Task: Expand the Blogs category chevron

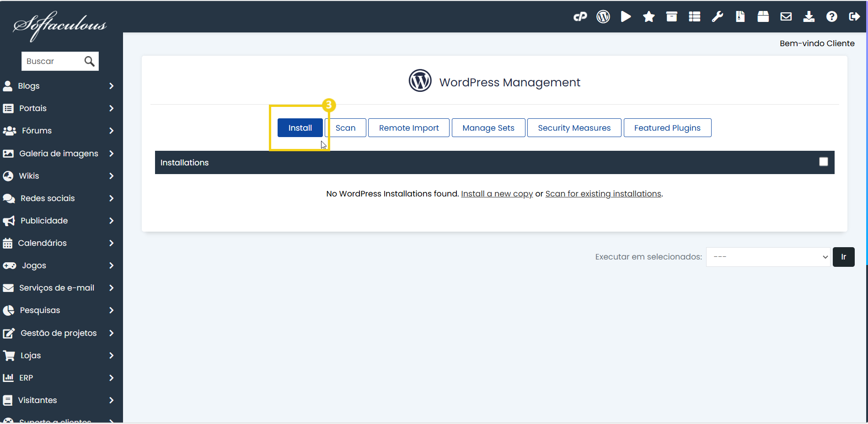Action: click(112, 86)
